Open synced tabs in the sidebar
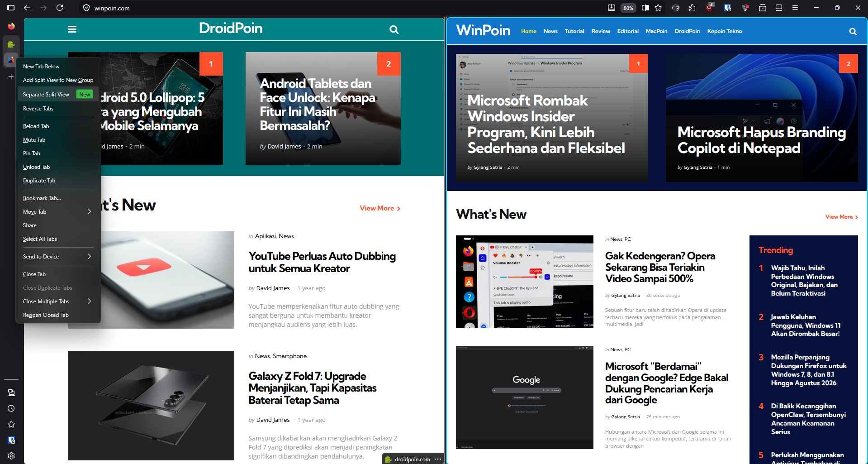The image size is (868, 464). click(11, 392)
